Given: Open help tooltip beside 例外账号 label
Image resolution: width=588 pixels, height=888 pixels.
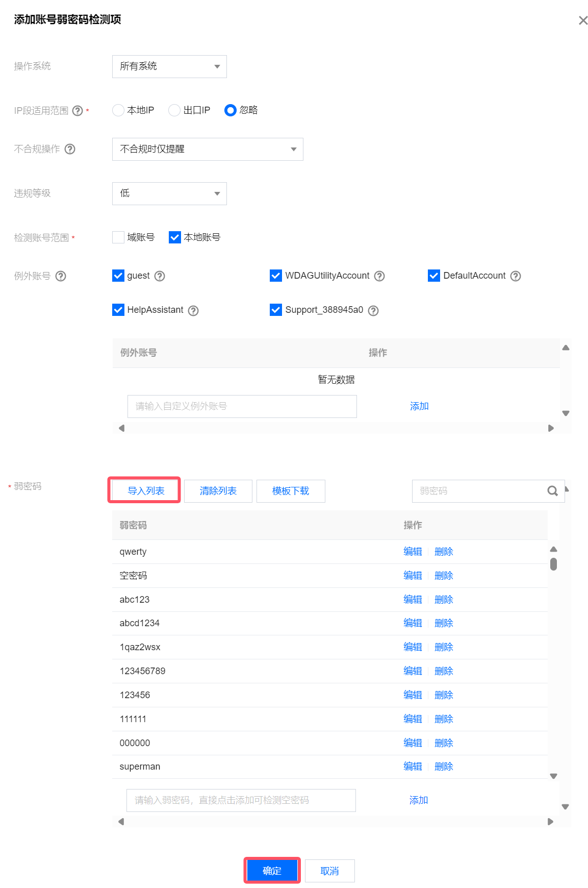Looking at the screenshot, I should point(61,276).
